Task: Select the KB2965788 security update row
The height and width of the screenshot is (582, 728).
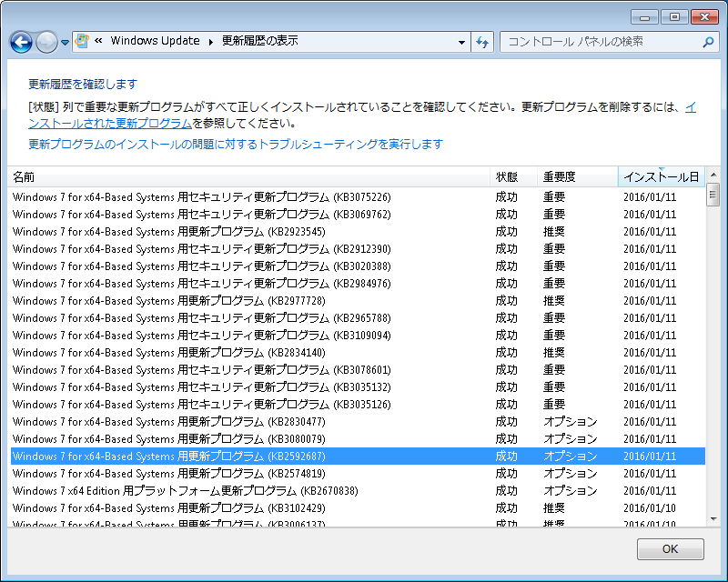Action: tap(358, 318)
